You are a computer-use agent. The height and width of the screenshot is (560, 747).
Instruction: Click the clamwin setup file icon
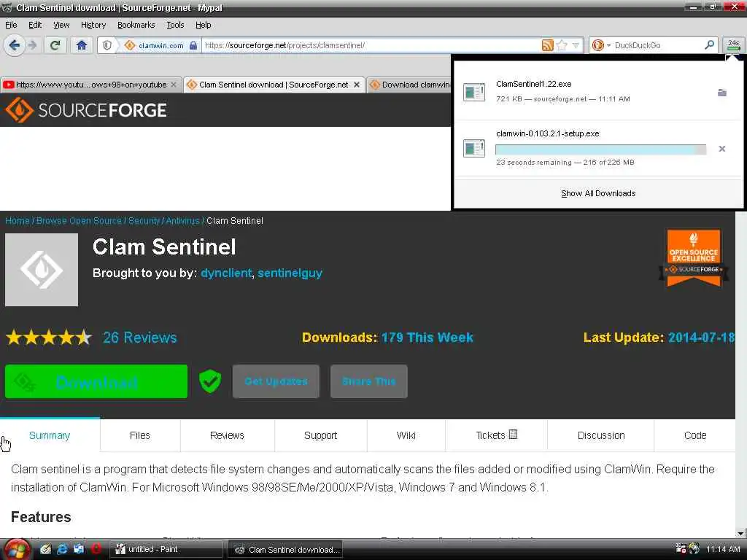pos(474,148)
